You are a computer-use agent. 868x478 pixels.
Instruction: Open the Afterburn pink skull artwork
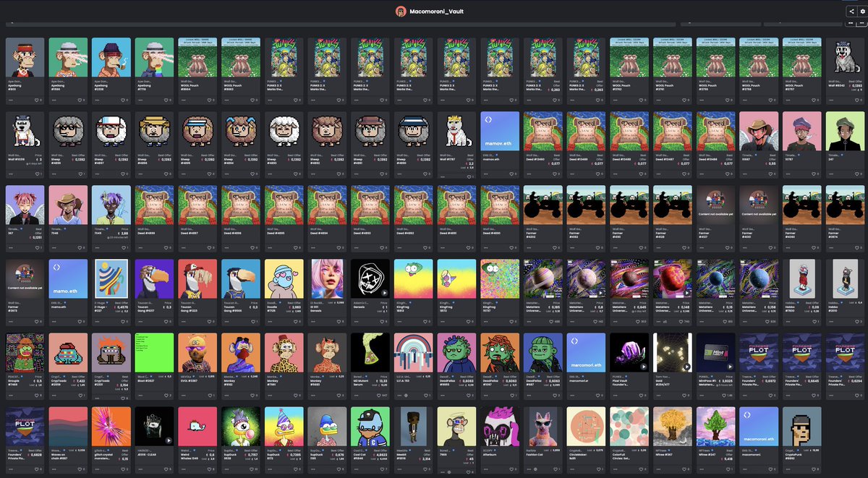[x=501, y=426]
